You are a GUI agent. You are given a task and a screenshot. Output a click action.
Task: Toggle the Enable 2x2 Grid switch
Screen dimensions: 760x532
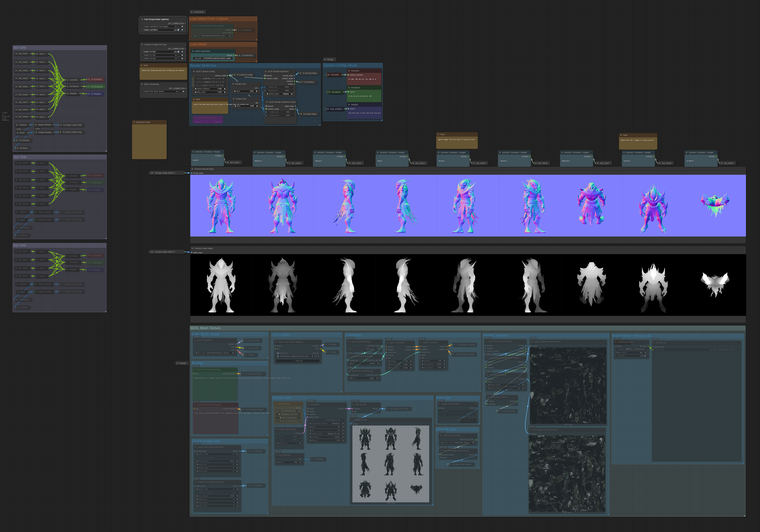pyautogui.click(x=178, y=58)
